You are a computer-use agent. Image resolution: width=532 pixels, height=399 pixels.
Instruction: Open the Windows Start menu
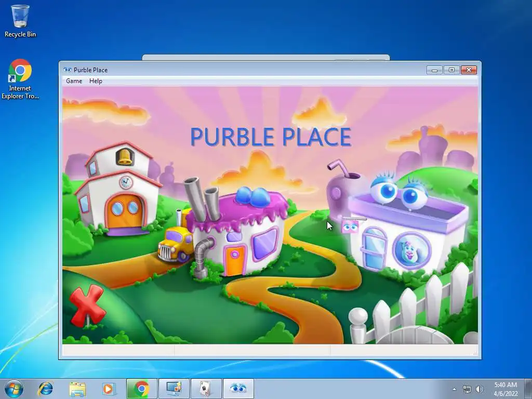[x=14, y=389]
